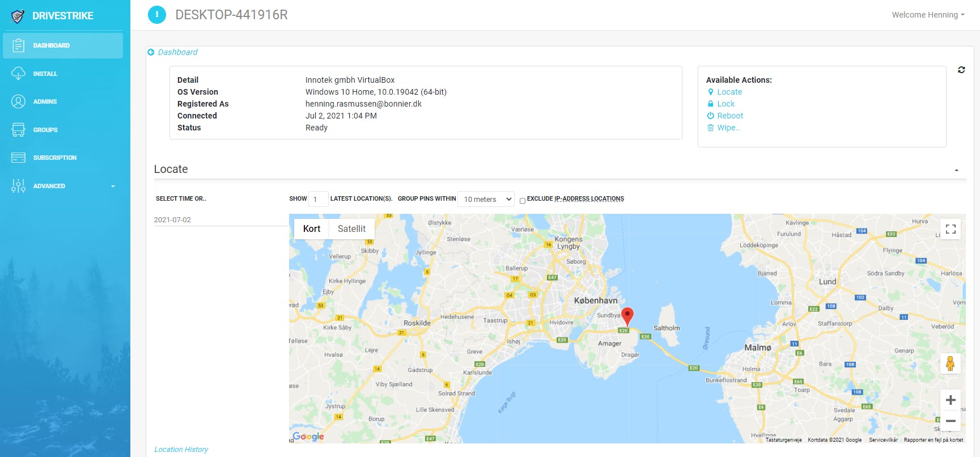Click the Google logo on the map
The height and width of the screenshot is (457, 980).
coord(308,436)
